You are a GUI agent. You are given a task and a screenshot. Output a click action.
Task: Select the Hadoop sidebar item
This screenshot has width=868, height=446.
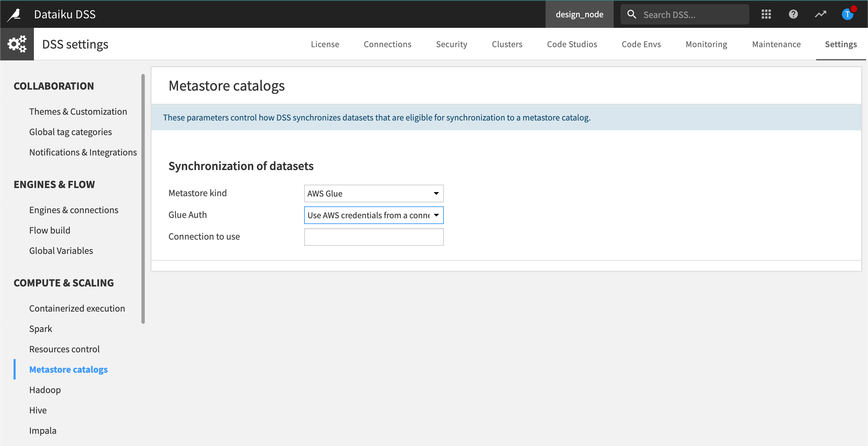[x=45, y=390]
